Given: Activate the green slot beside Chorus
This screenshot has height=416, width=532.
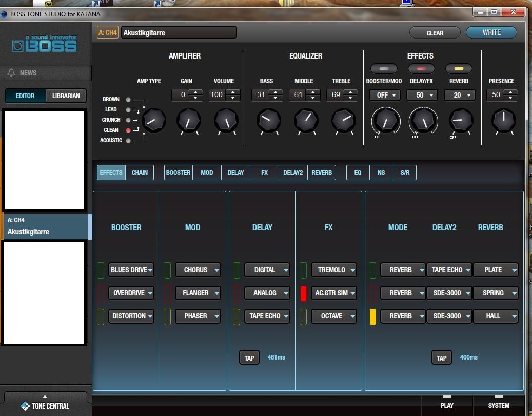Looking at the screenshot, I should (x=168, y=270).
